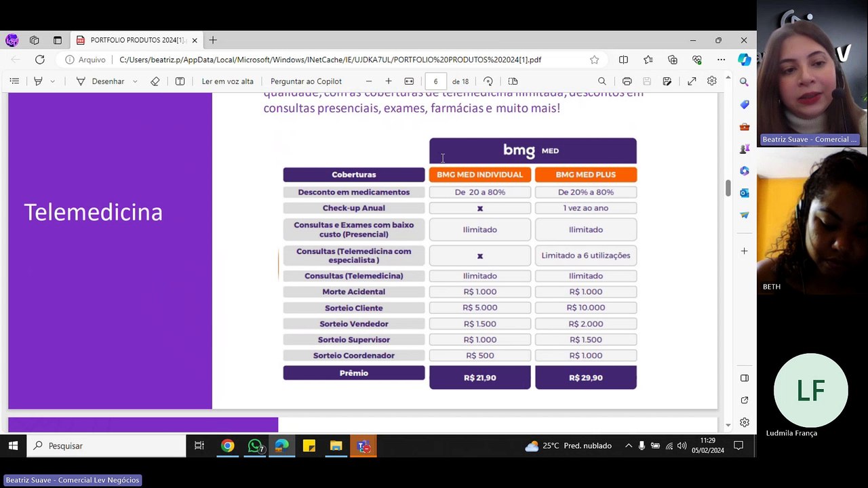Toggle split screen view
The height and width of the screenshot is (488, 868).
(623, 60)
